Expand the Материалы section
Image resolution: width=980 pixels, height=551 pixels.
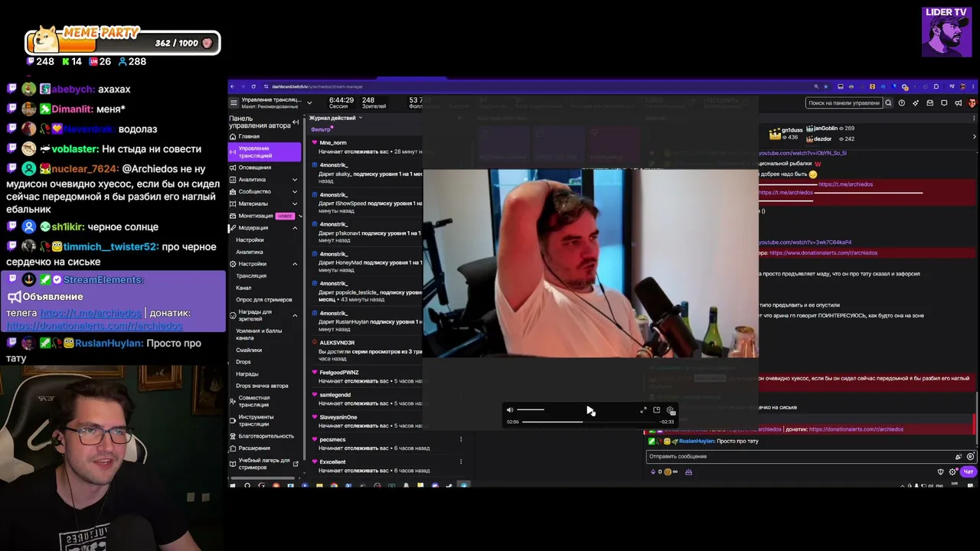pos(295,204)
